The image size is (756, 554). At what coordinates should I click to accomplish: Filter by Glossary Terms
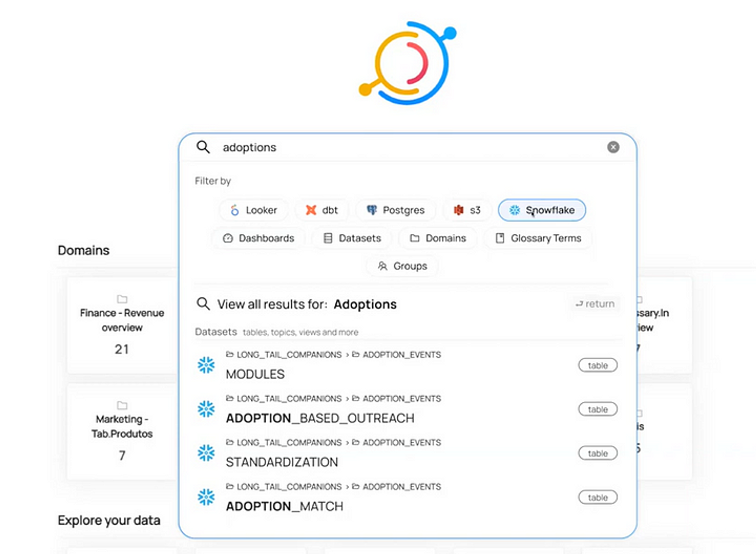[538, 238]
